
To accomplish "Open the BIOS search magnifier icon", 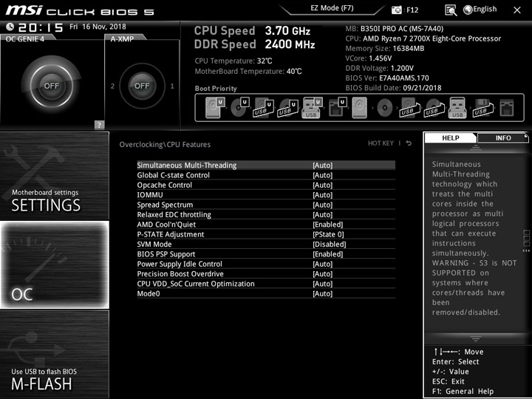I will (x=451, y=10).
